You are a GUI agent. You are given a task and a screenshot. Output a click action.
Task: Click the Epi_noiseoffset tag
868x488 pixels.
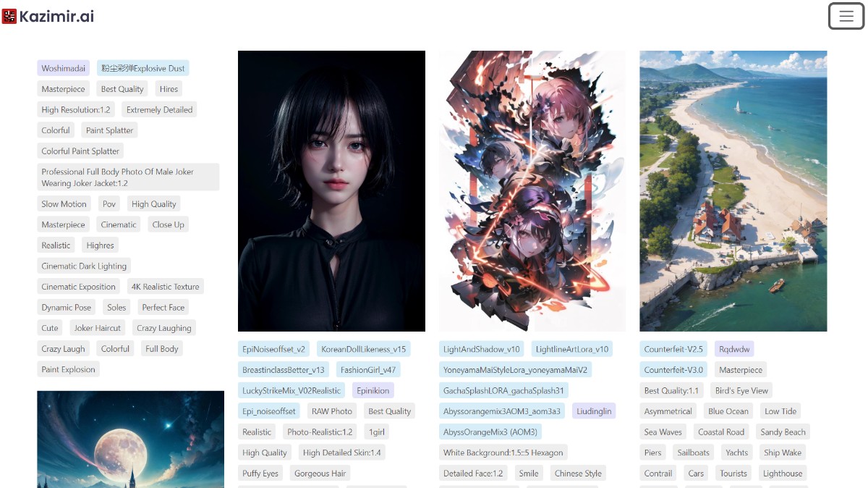click(269, 411)
